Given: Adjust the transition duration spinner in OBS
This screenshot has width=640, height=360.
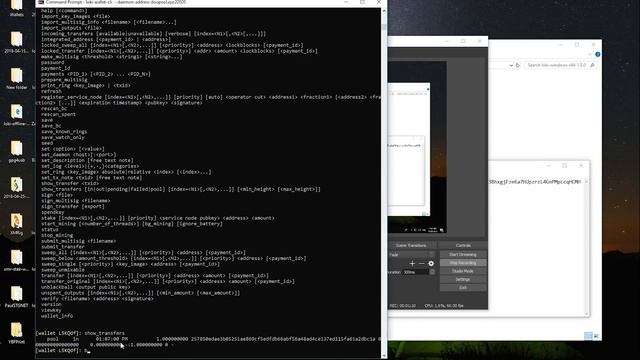Looking at the screenshot, I should 432,272.
